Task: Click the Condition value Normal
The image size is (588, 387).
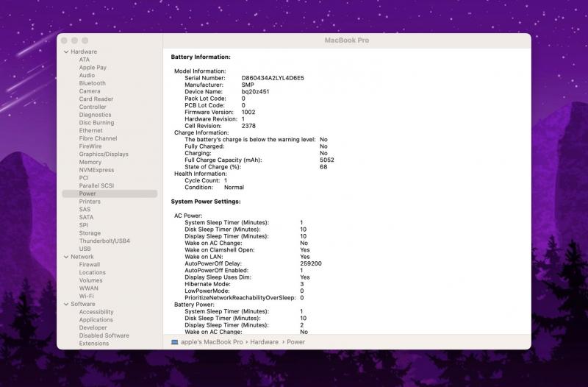Action: [x=234, y=188]
